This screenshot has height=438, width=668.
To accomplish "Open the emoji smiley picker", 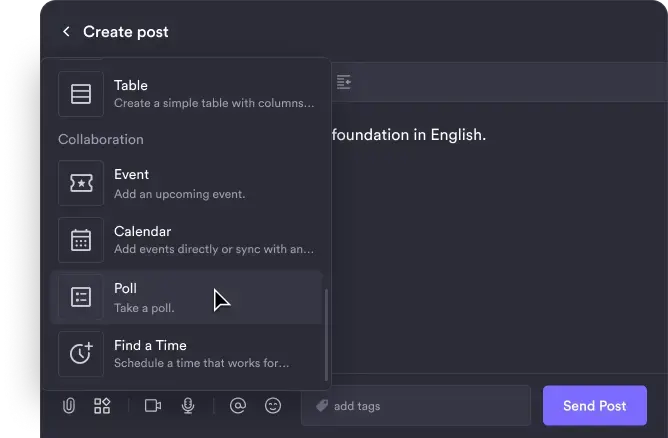I will click(x=273, y=405).
